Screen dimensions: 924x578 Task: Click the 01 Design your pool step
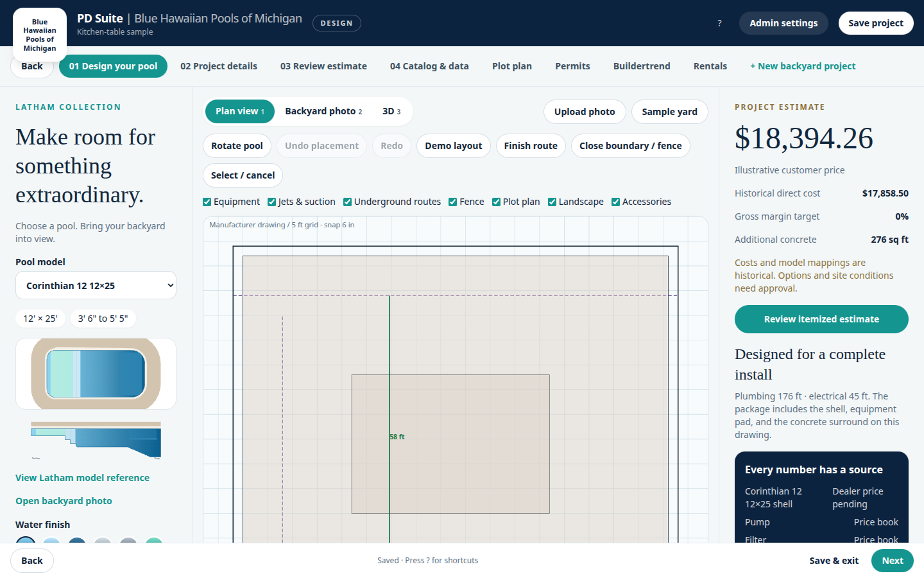[113, 66]
